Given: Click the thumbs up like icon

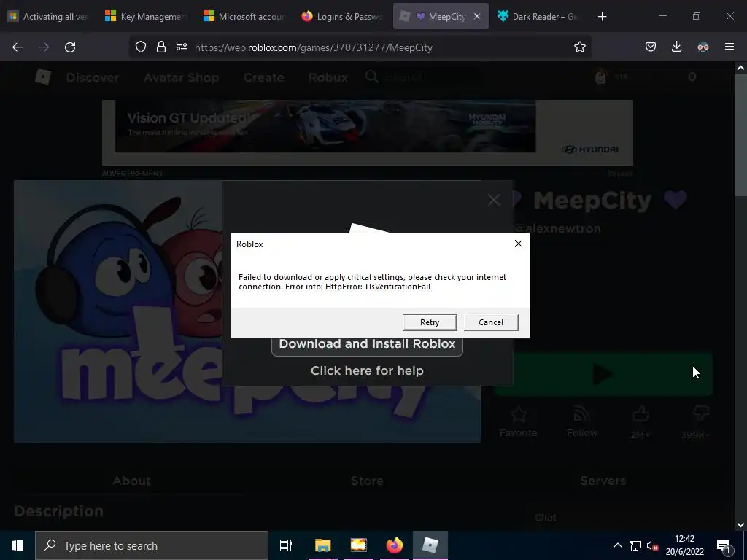Looking at the screenshot, I should 640,414.
